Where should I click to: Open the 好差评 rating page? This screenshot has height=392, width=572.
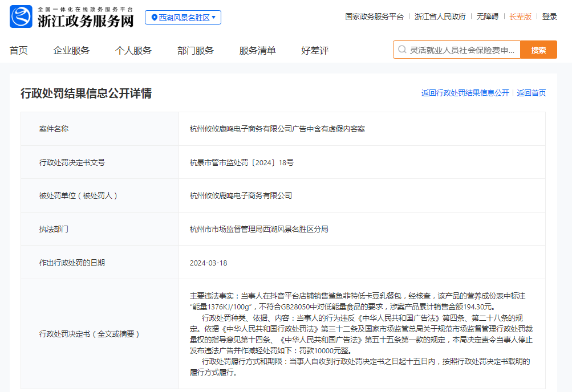(315, 51)
